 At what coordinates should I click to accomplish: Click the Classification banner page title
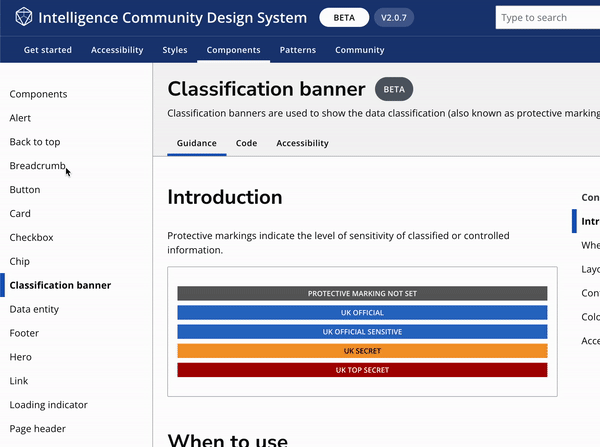point(266,89)
